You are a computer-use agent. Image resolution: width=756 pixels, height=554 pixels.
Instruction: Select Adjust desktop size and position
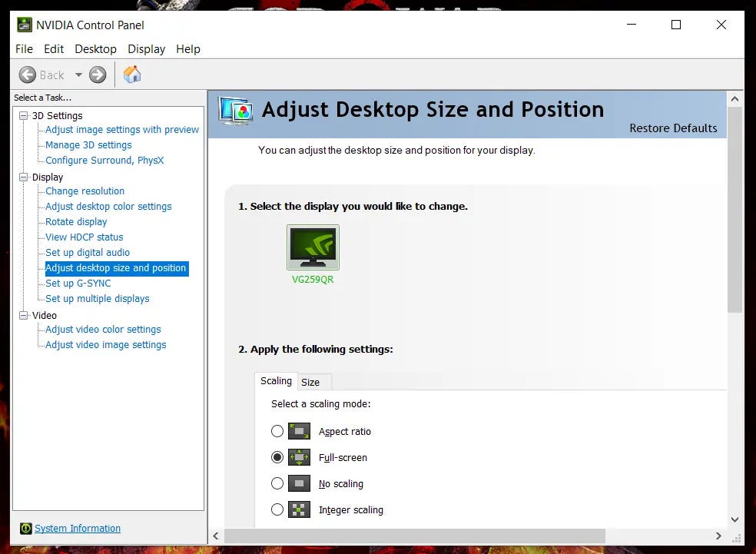[x=116, y=268]
